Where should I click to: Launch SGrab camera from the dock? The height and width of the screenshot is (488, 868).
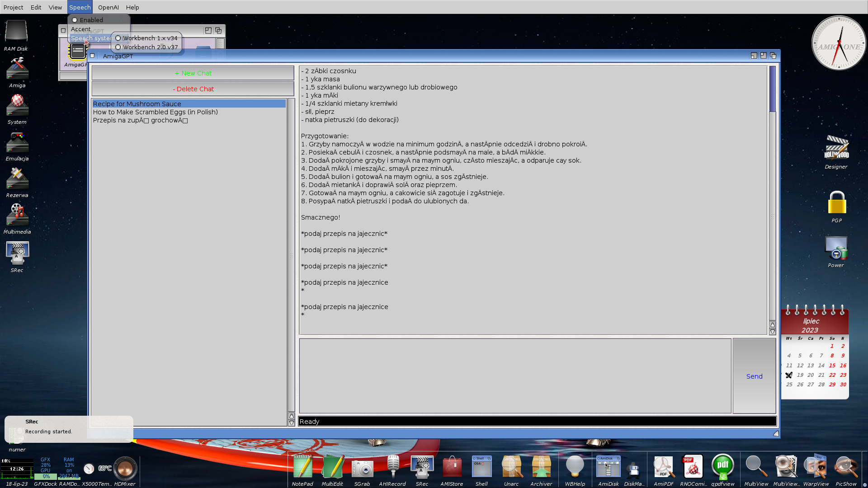pyautogui.click(x=362, y=469)
